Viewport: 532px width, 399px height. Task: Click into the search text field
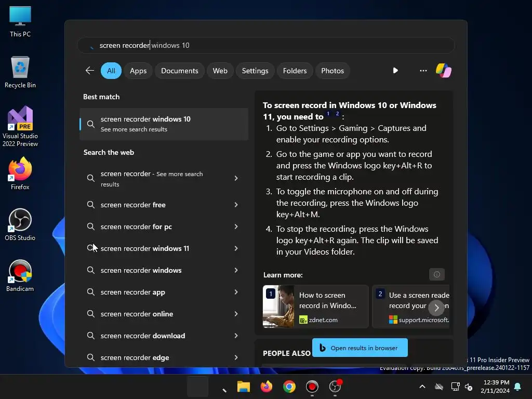pyautogui.click(x=266, y=45)
